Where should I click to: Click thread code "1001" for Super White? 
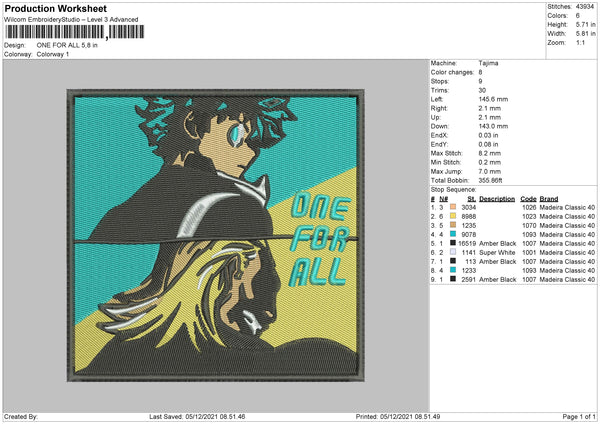[529, 253]
